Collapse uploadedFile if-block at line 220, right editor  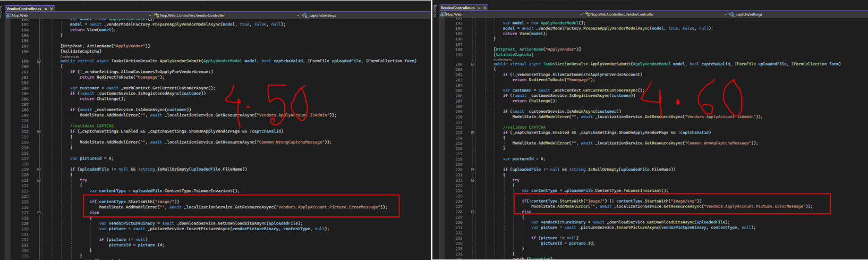point(473,169)
